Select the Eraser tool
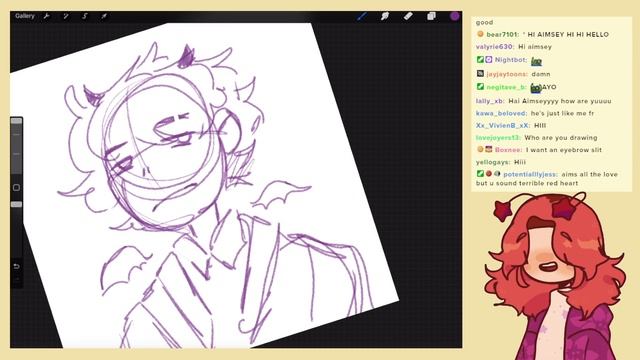 pyautogui.click(x=408, y=16)
